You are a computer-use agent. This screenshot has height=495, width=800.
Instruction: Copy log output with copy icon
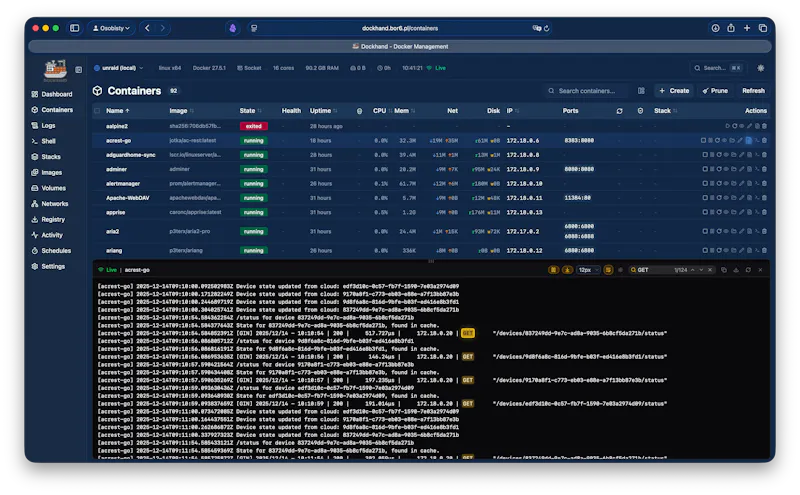(x=724, y=270)
